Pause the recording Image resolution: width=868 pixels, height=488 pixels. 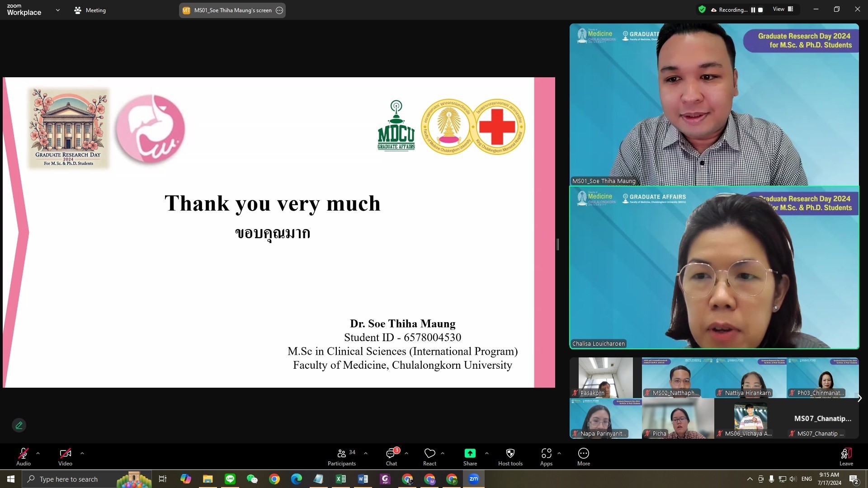tap(753, 10)
